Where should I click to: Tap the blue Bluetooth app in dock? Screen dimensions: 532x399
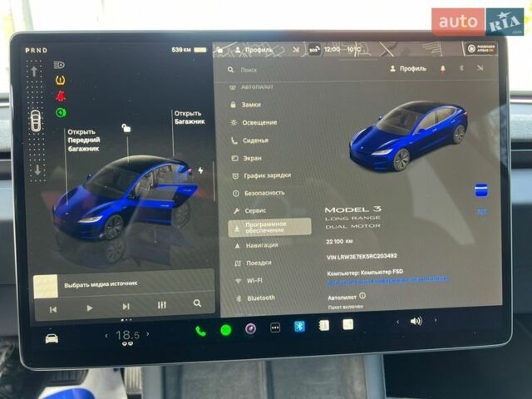(x=299, y=326)
